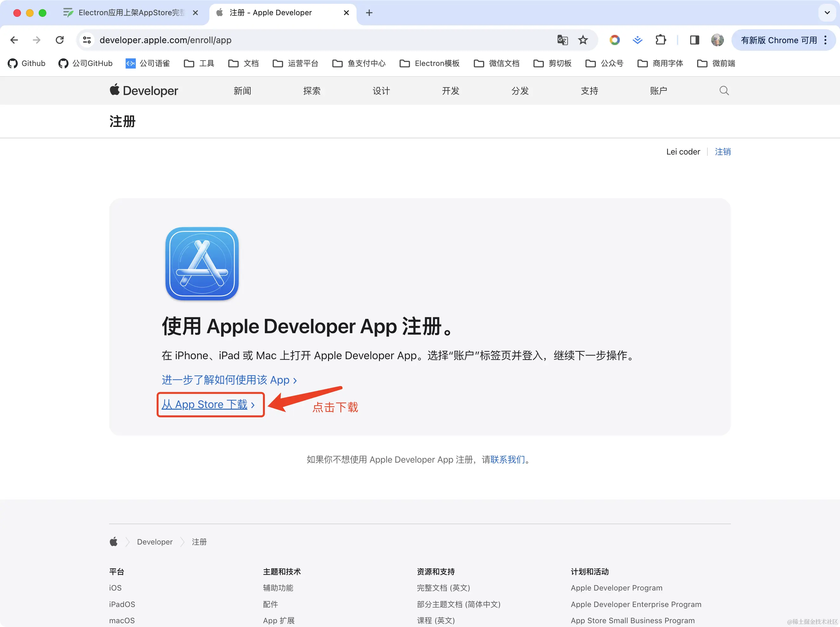The image size is (840, 627).
Task: Expand the tab search chevron
Action: (x=827, y=12)
